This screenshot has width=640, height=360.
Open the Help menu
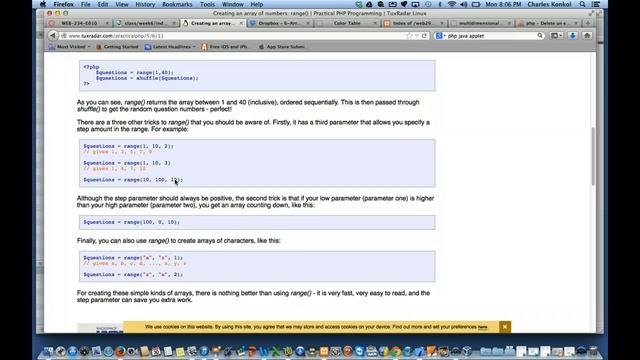[257, 4]
